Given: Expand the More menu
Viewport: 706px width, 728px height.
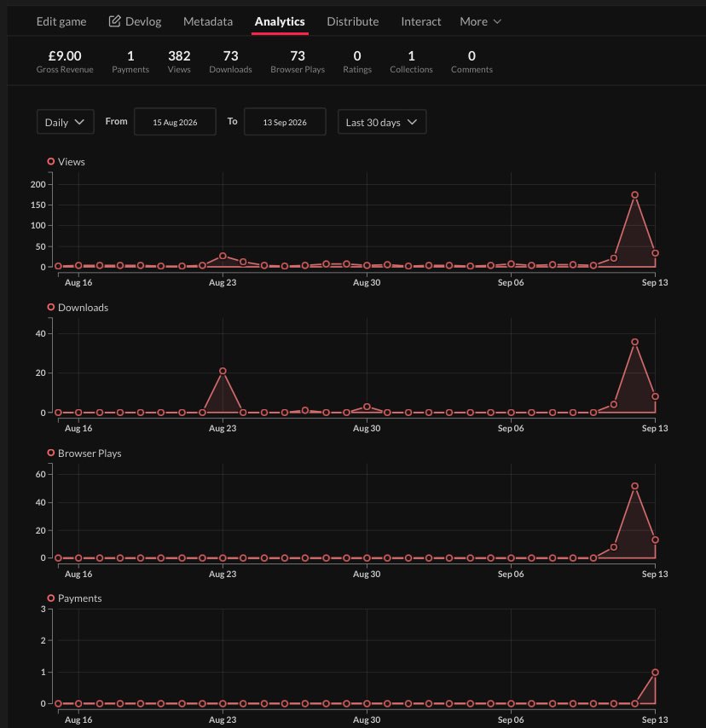Looking at the screenshot, I should click(x=480, y=21).
